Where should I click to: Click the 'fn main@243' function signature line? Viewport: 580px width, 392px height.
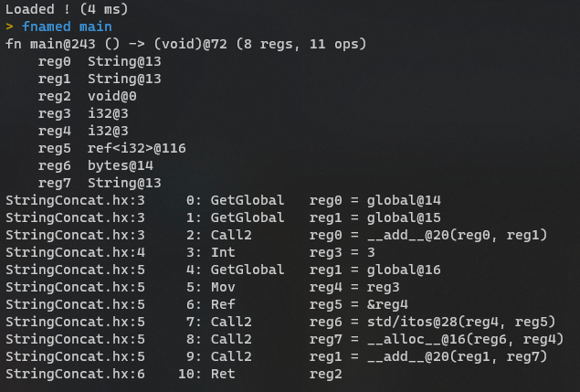[185, 44]
